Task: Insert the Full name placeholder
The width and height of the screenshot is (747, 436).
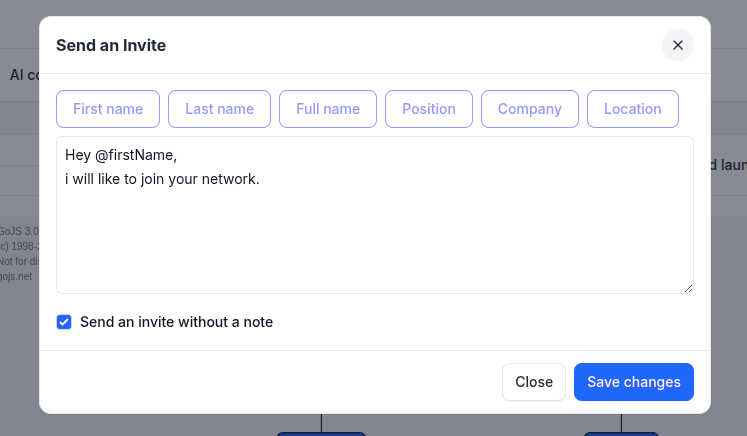Action: 328,109
